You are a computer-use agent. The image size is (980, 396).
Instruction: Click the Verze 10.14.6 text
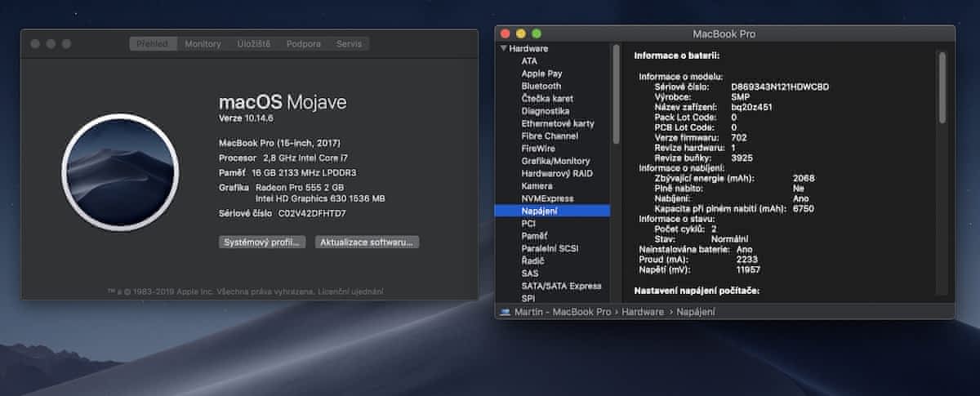point(246,118)
